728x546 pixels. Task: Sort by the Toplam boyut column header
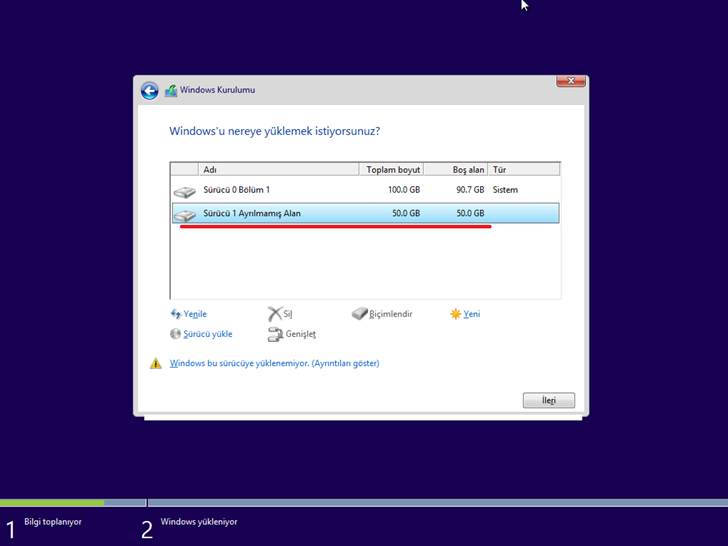tap(391, 169)
